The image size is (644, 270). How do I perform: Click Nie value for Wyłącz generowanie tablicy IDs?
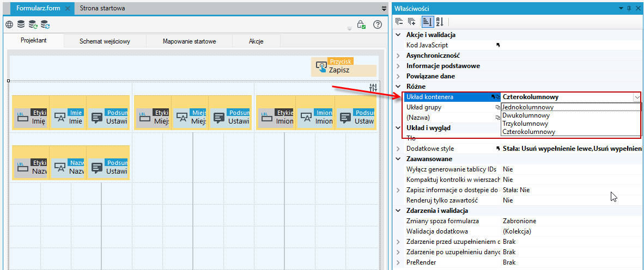point(508,169)
